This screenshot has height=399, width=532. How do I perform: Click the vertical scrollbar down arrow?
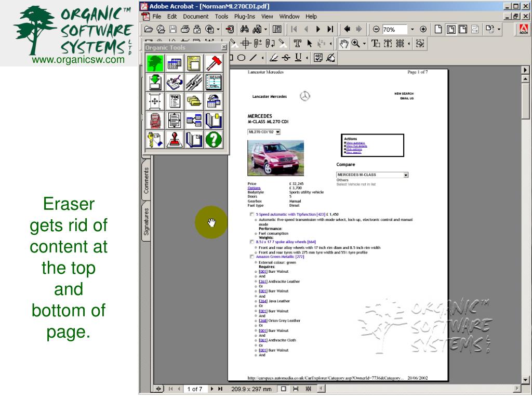(525, 380)
